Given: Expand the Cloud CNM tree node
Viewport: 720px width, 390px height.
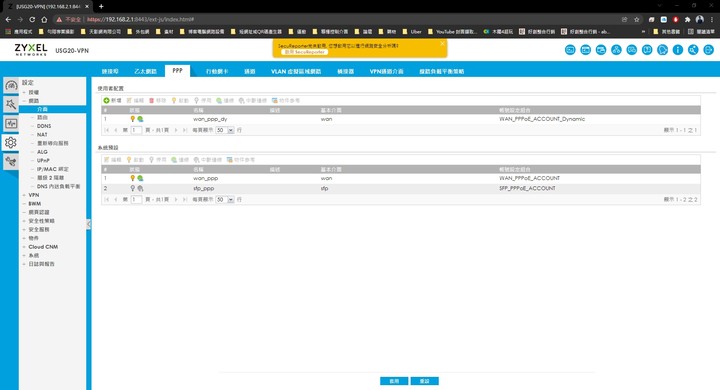Looking at the screenshot, I should point(24,247).
